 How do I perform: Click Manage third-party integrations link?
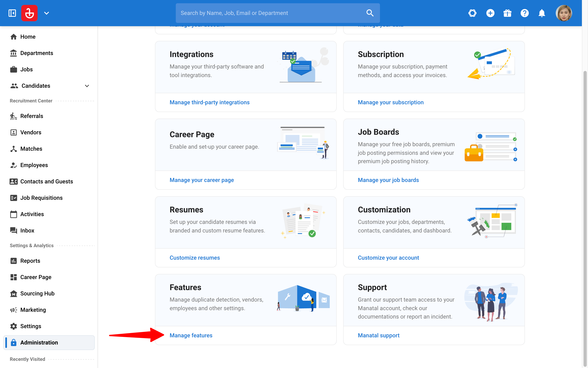click(x=209, y=102)
